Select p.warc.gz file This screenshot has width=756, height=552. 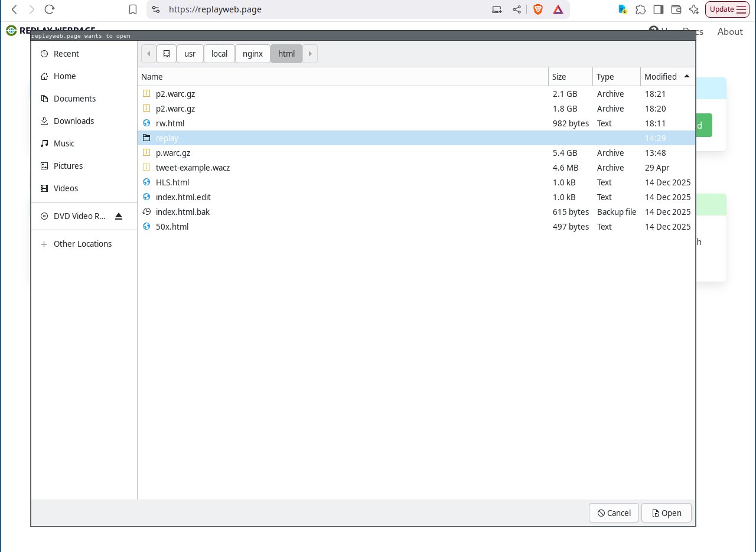pos(416,153)
